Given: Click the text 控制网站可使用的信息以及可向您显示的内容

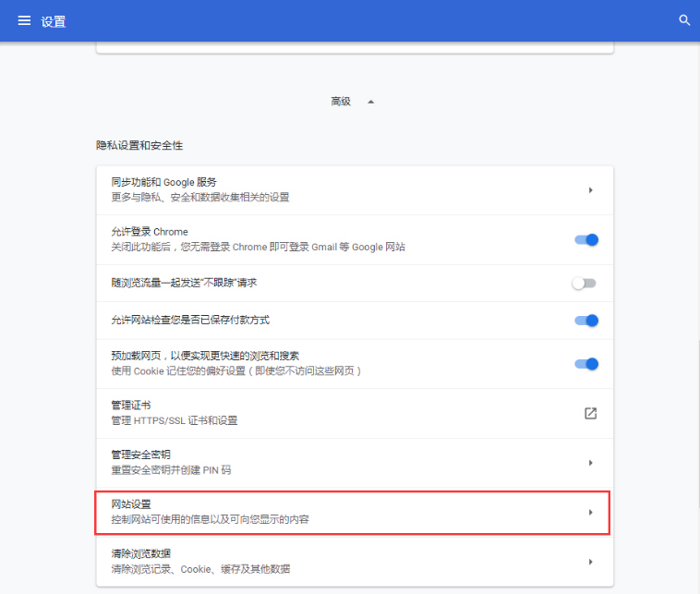Looking at the screenshot, I should [x=210, y=519].
